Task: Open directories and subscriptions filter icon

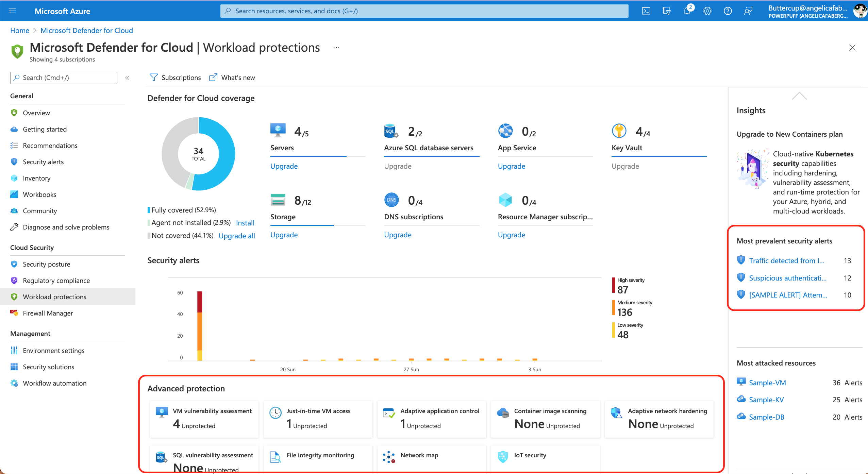Action: pyautogui.click(x=666, y=11)
